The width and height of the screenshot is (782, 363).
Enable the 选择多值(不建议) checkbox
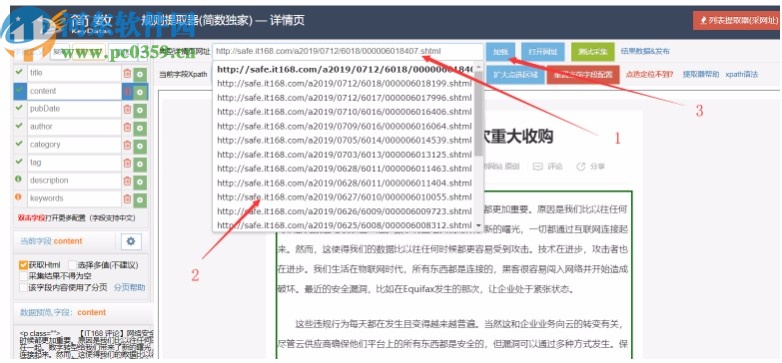point(73,265)
